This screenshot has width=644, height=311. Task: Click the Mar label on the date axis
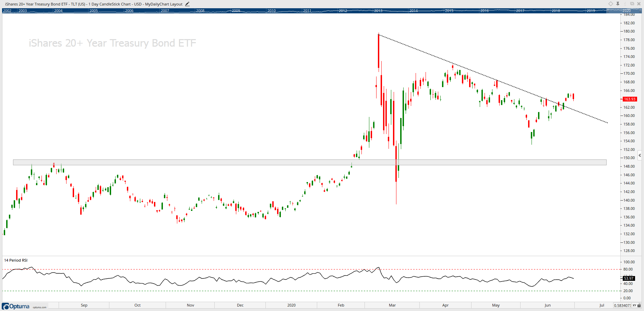coord(392,305)
